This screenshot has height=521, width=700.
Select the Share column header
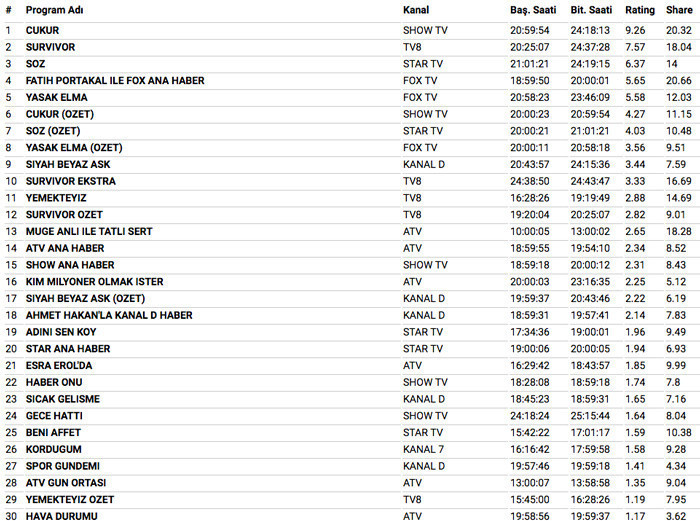[x=680, y=10]
